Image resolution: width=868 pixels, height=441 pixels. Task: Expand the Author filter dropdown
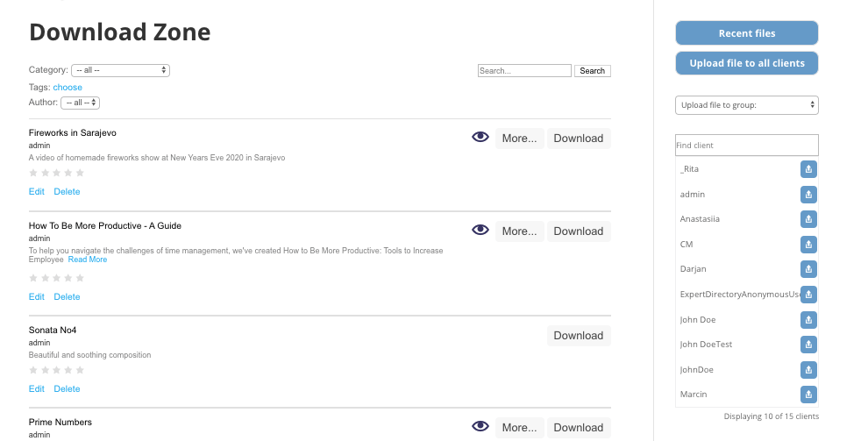coord(80,103)
